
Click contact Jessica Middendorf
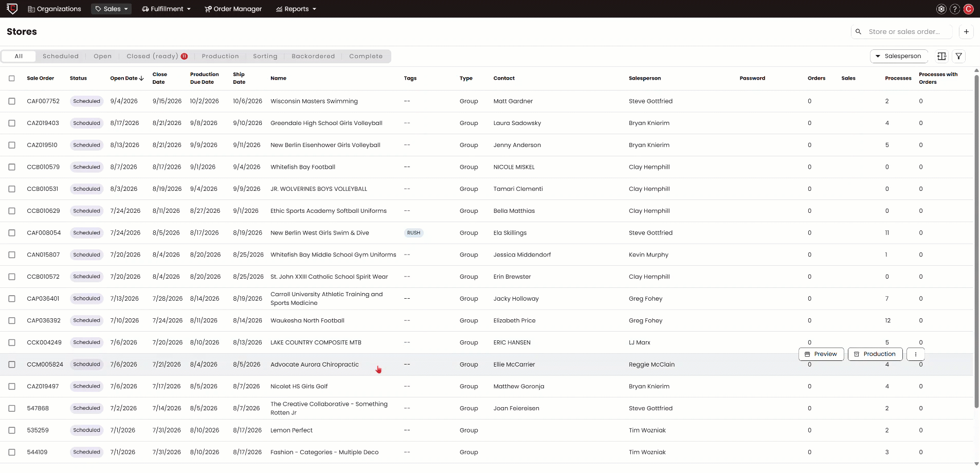coord(522,254)
